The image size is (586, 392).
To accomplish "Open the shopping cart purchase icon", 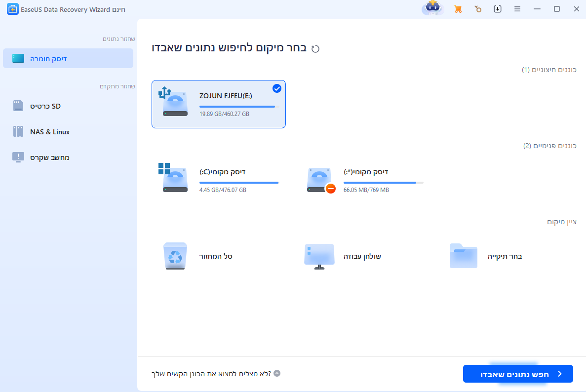I will point(458,9).
